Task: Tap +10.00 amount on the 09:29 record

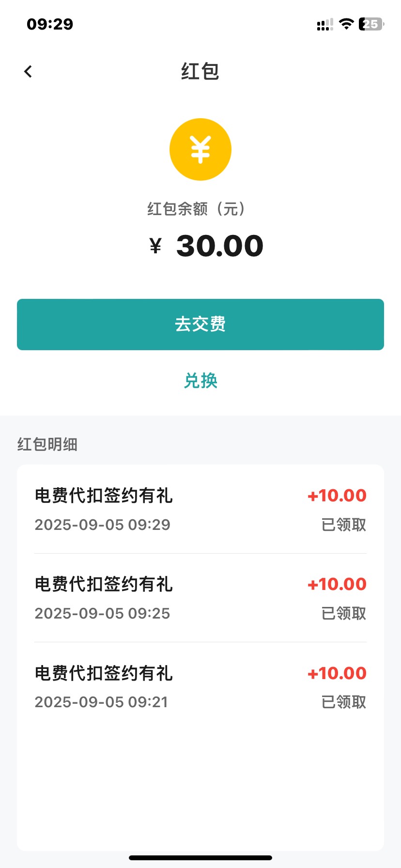Action: pyautogui.click(x=337, y=496)
